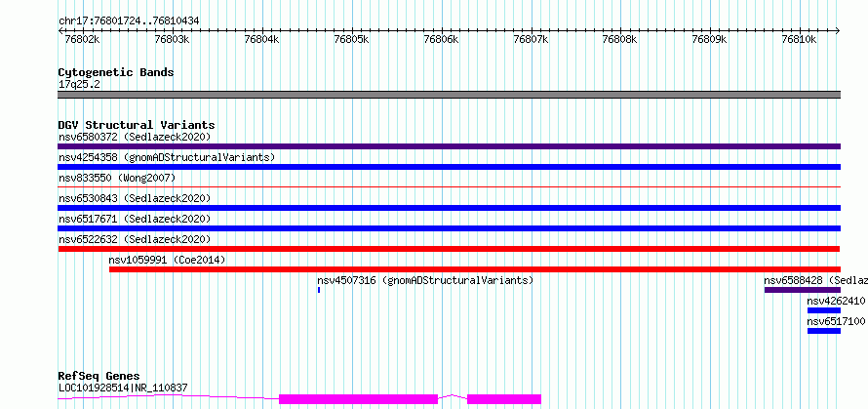Click the 76807k ruler position

(x=531, y=40)
